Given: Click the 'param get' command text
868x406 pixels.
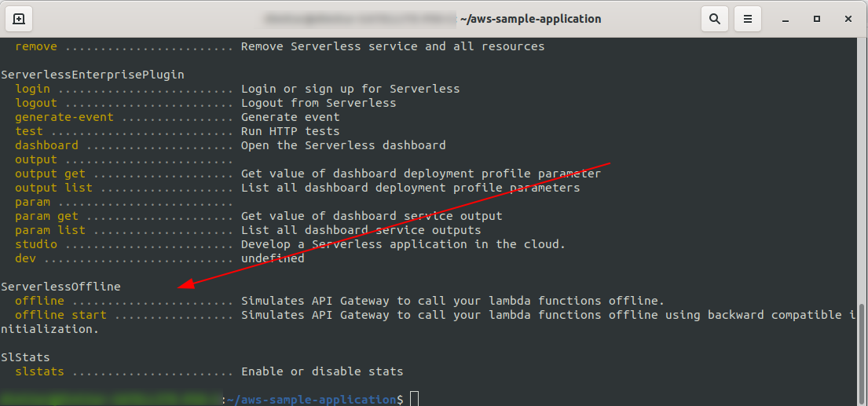Looking at the screenshot, I should coord(46,216).
